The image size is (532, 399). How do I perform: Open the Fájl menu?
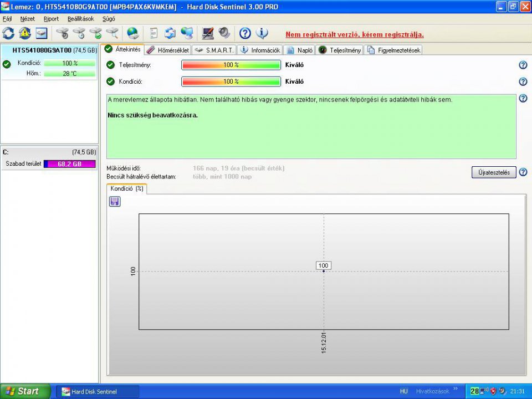point(7,19)
